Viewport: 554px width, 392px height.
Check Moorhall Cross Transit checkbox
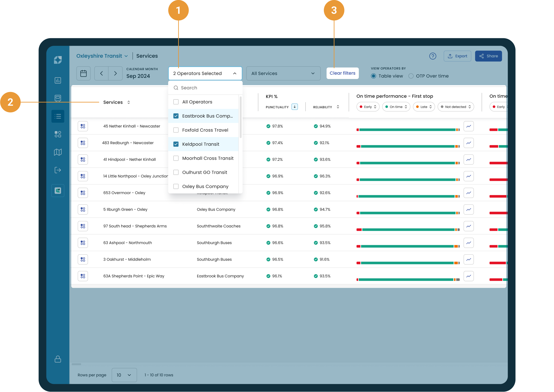[176, 158]
